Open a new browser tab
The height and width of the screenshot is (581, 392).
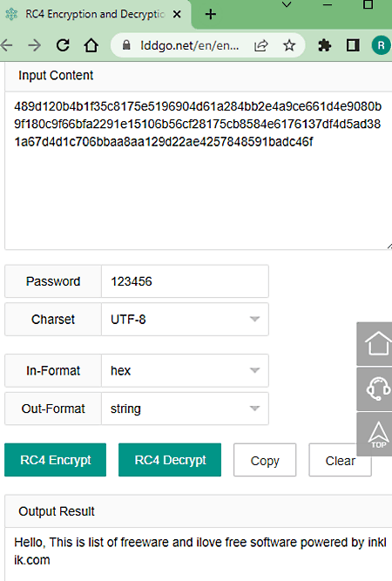coord(211,15)
